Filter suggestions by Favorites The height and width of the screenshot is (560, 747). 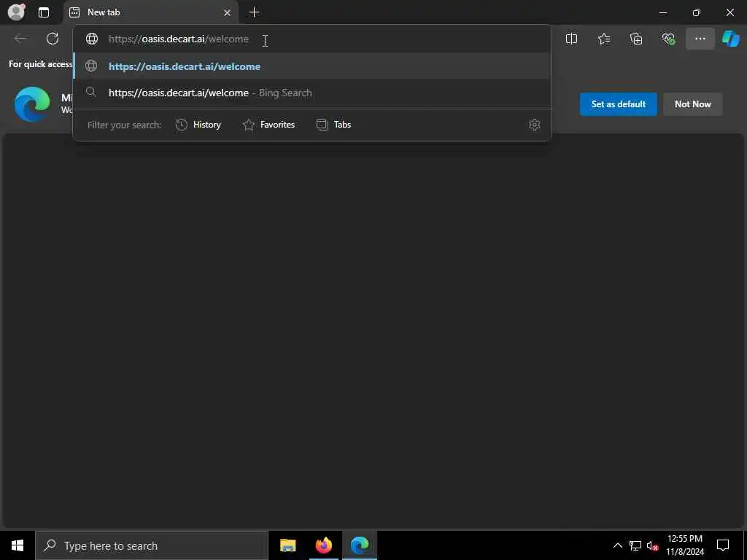click(268, 125)
